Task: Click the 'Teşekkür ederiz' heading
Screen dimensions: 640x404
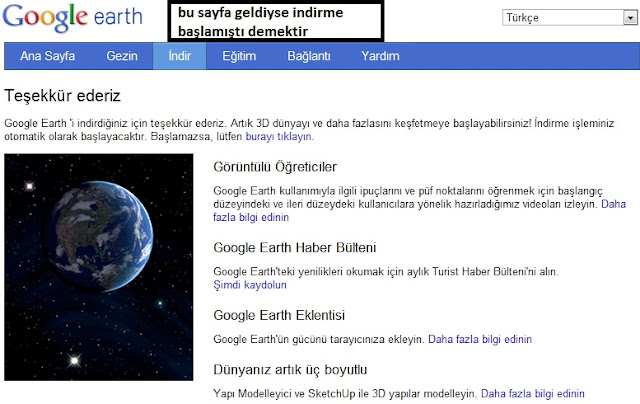Action: coord(62,96)
